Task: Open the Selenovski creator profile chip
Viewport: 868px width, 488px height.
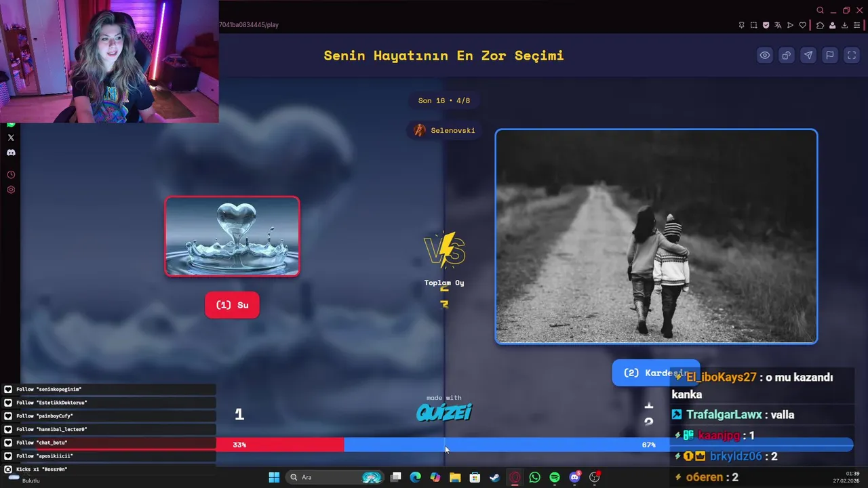Action: (444, 130)
